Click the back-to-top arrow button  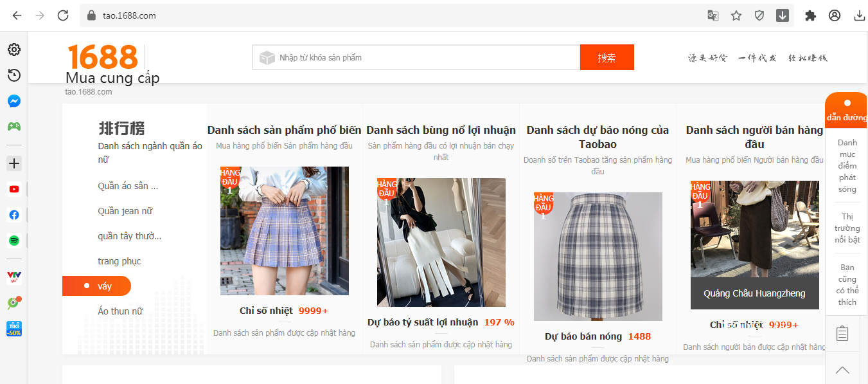(842, 370)
